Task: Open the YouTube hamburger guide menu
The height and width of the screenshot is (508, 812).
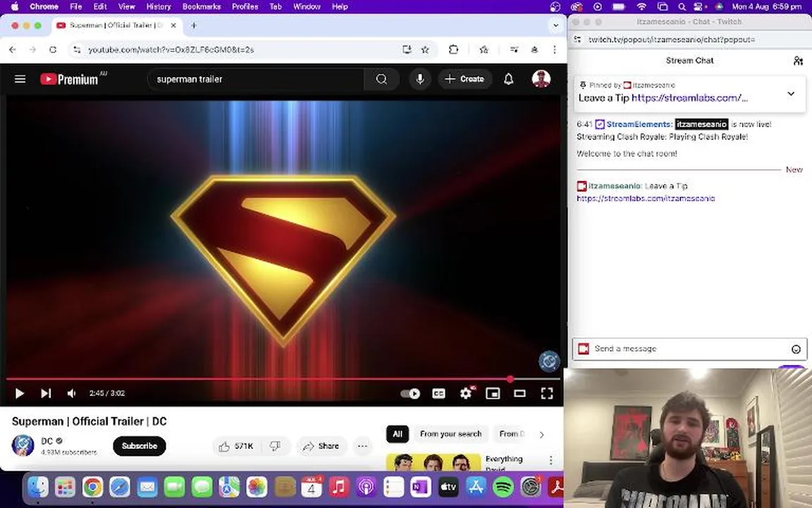Action: click(20, 79)
